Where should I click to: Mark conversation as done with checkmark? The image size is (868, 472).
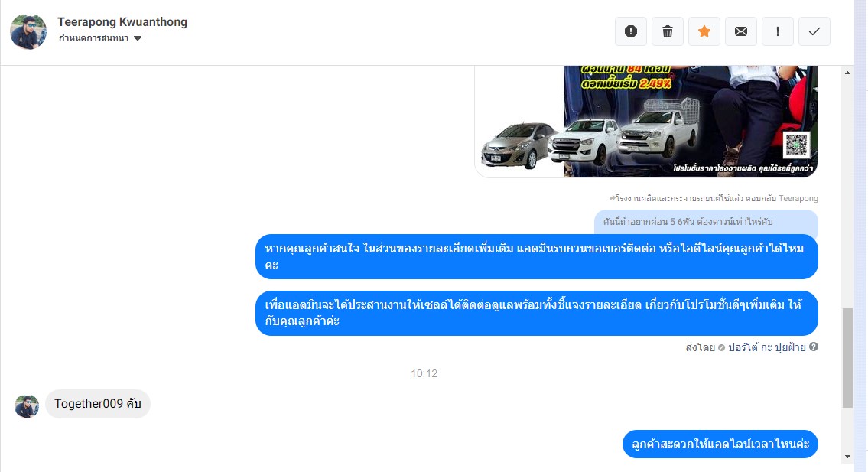814,31
